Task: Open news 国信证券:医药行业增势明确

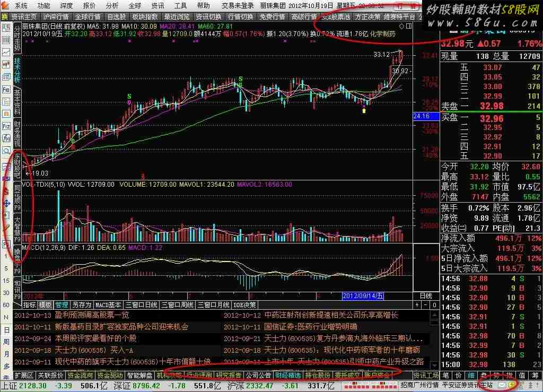Action: point(311,327)
